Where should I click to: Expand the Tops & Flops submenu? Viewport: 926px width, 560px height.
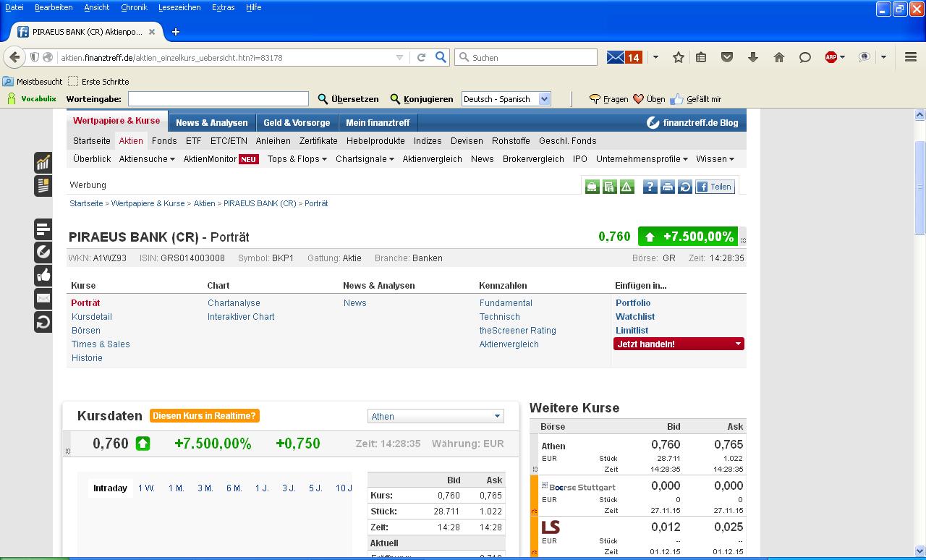pyautogui.click(x=297, y=159)
